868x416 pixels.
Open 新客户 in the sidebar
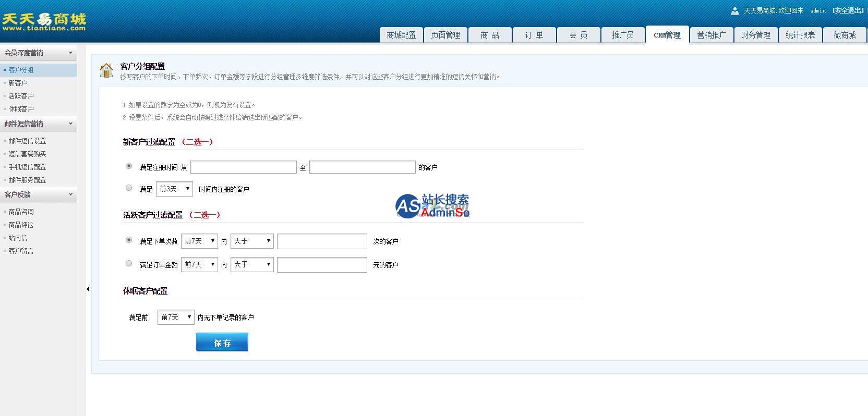pyautogui.click(x=18, y=83)
